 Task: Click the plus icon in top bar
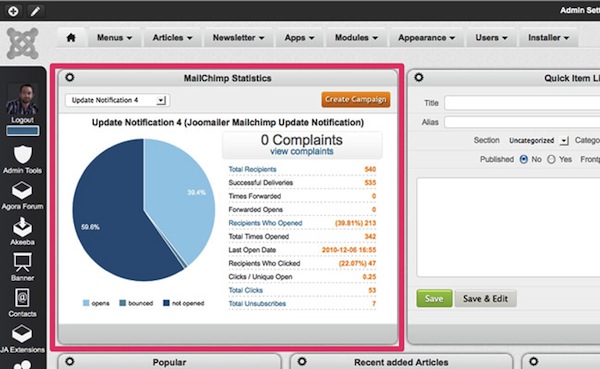(x=13, y=11)
